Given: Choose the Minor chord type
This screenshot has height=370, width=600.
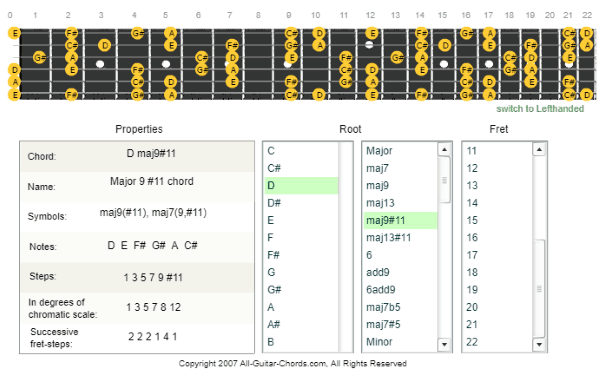Looking at the screenshot, I should tap(400, 342).
